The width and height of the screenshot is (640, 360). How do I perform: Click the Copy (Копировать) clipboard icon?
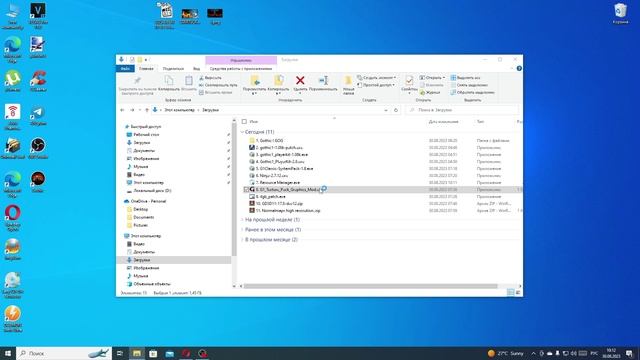169,80
